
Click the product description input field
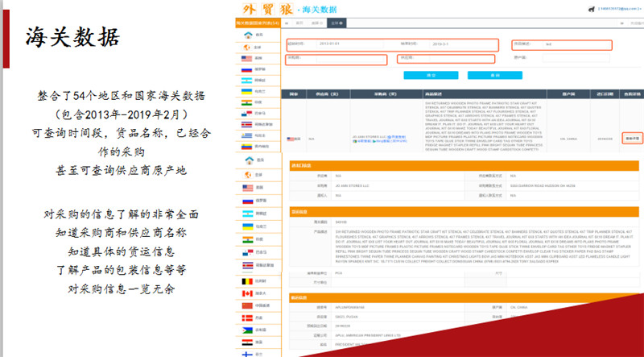tap(576, 44)
